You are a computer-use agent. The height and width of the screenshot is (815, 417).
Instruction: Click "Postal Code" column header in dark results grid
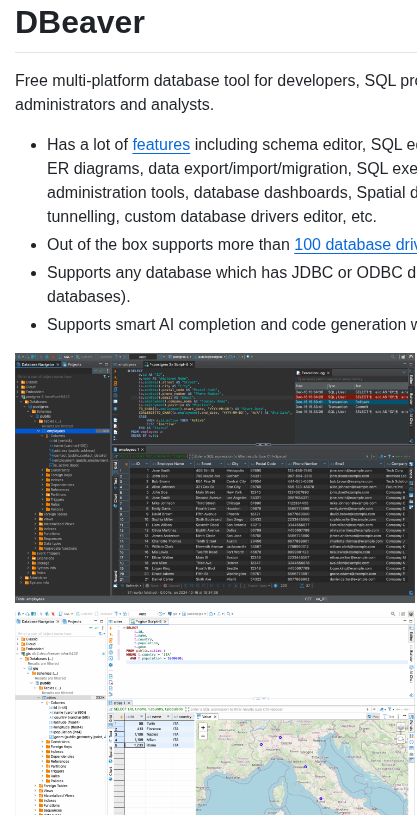[x=265, y=463]
